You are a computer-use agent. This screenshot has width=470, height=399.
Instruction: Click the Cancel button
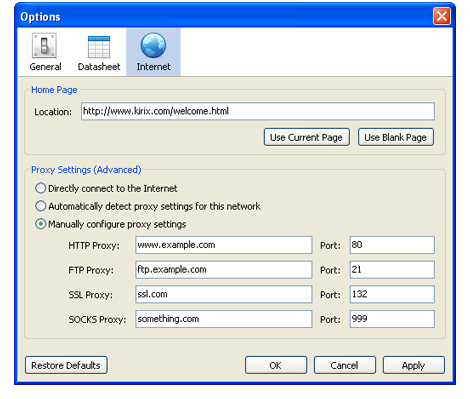(x=345, y=365)
